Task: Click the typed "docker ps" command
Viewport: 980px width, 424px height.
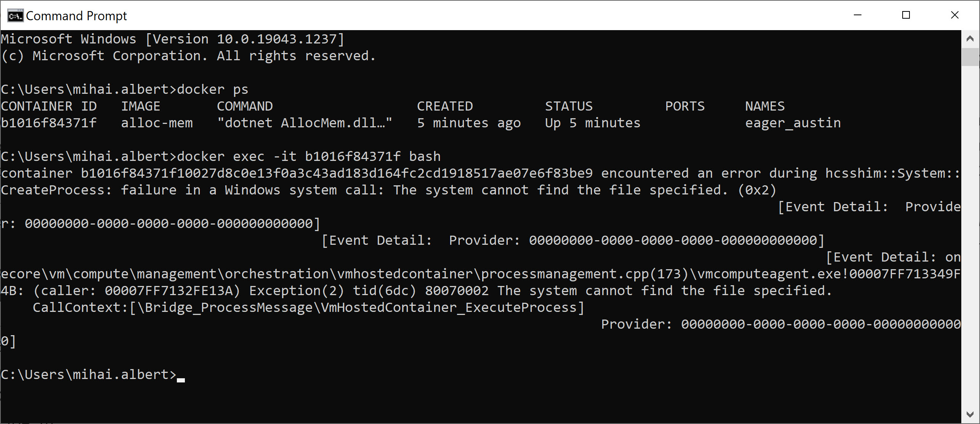Action: (212, 90)
